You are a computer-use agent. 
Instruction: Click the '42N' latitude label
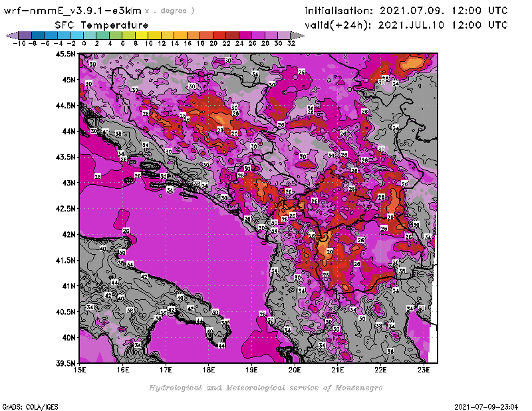coord(69,235)
